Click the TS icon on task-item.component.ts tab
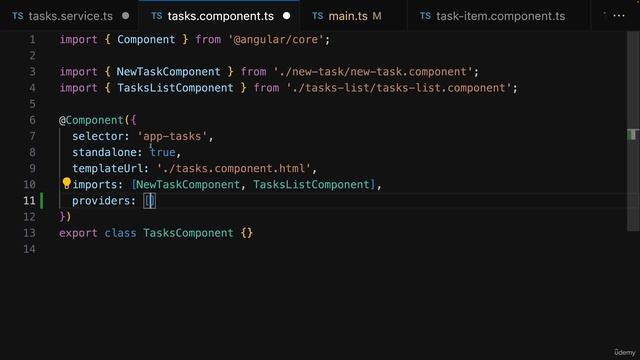 pyautogui.click(x=425, y=16)
